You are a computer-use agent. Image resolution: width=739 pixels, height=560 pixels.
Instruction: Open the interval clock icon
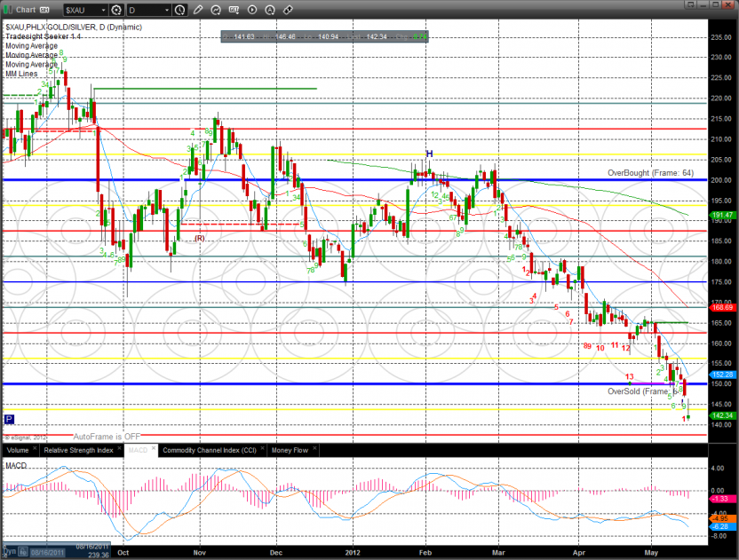point(181,10)
